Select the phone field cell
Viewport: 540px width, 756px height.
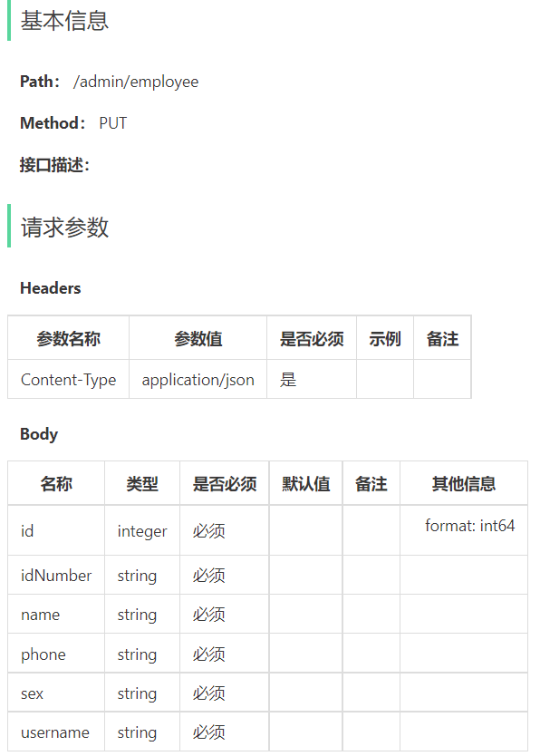tap(56, 654)
